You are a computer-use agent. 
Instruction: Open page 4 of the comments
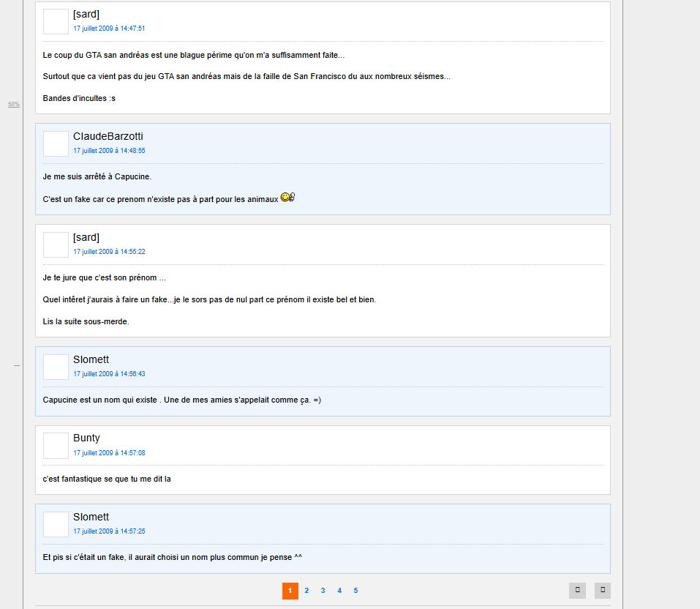click(x=339, y=591)
